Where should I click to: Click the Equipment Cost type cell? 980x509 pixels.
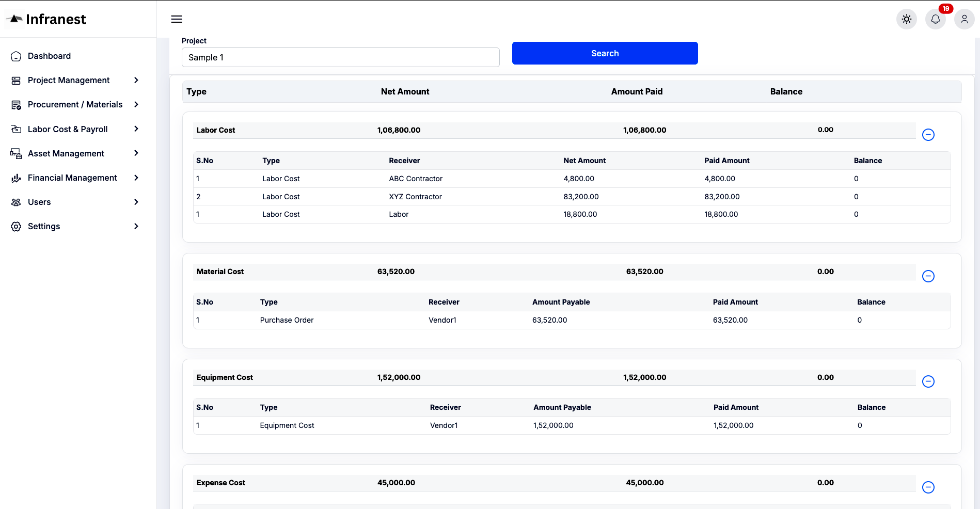click(287, 425)
